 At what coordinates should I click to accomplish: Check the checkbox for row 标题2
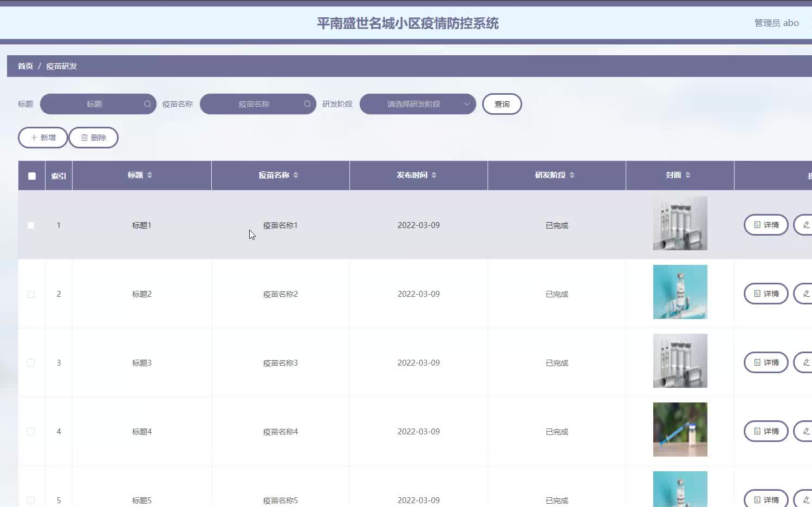pos(31,294)
